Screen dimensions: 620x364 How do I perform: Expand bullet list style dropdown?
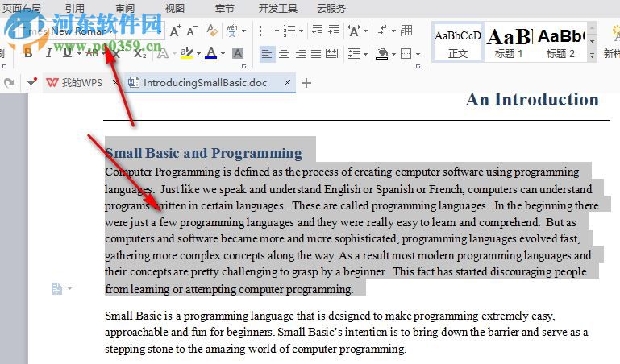pyautogui.click(x=277, y=31)
